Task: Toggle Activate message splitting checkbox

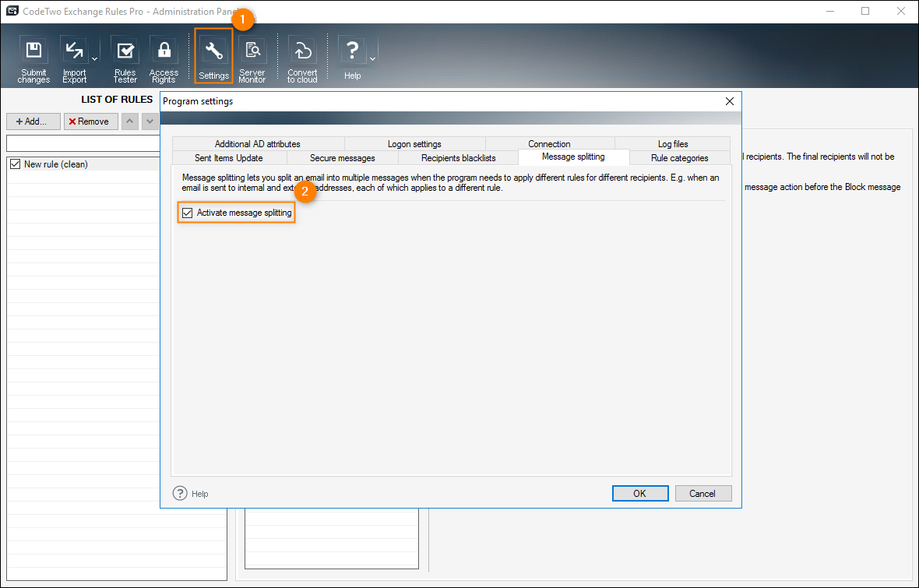Action: (x=188, y=213)
